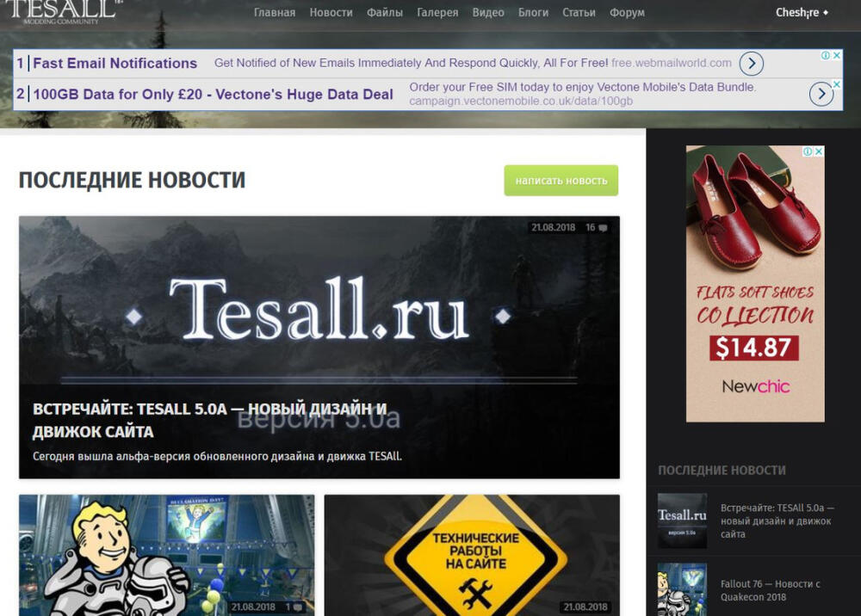Visit the Форум menu item
The image size is (861, 616).
click(x=627, y=12)
